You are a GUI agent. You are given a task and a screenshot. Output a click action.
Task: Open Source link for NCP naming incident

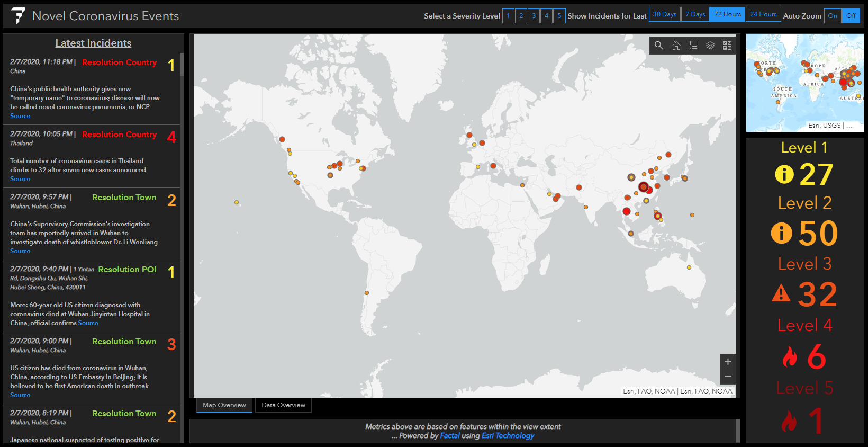coord(20,116)
